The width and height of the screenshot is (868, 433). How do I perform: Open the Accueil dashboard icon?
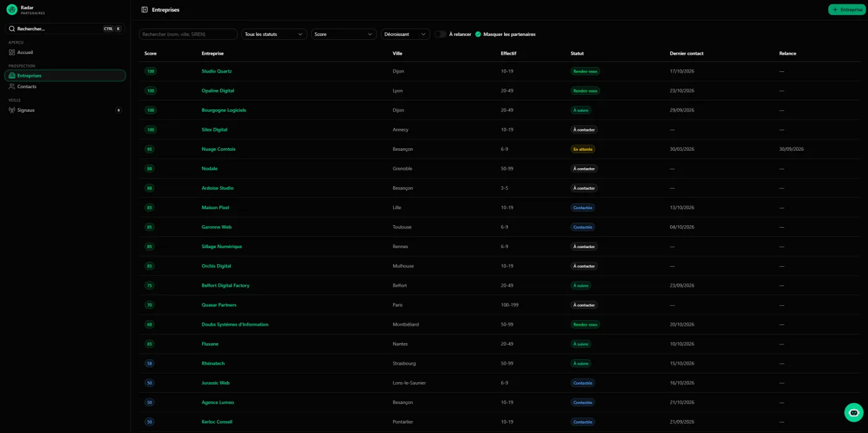click(x=12, y=52)
